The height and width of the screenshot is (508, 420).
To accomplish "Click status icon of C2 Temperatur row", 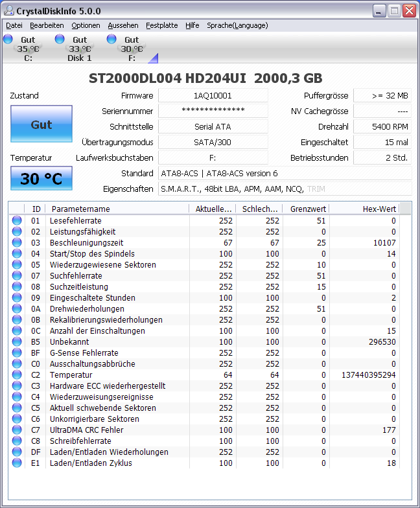I will click(17, 375).
